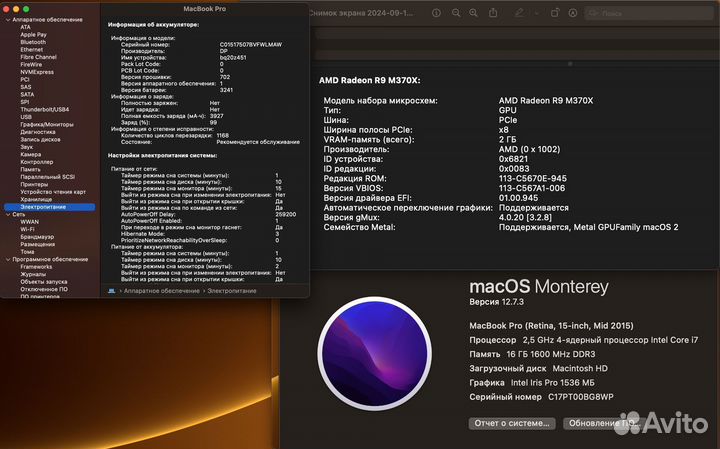Open the Контроллер entry
Viewport: 720px width, 449px height.
pos(37,162)
